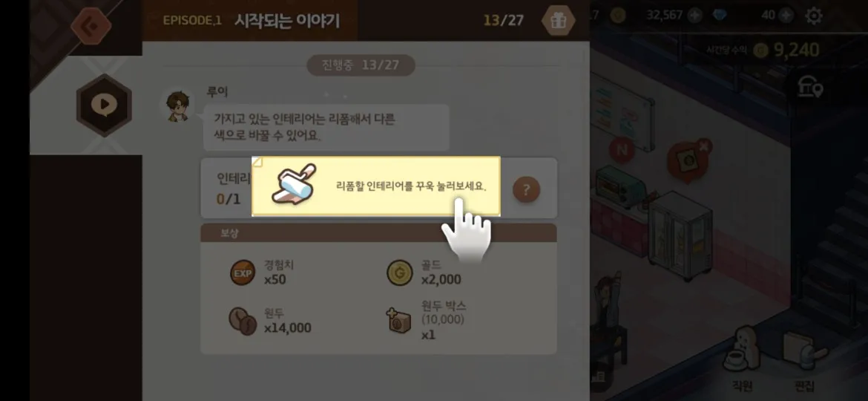Select the 직원 staff menu button

pos(742,359)
